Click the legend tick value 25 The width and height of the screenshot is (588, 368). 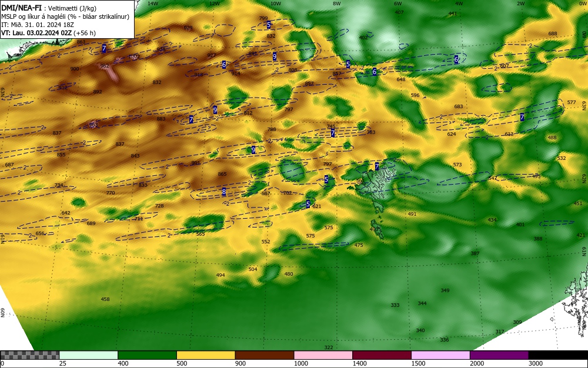pyautogui.click(x=63, y=363)
